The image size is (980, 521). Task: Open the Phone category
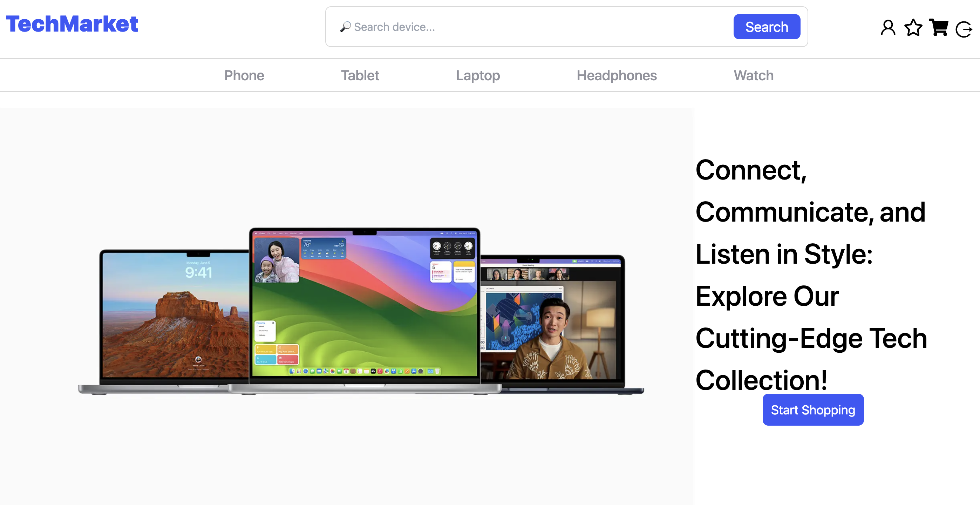coord(244,75)
